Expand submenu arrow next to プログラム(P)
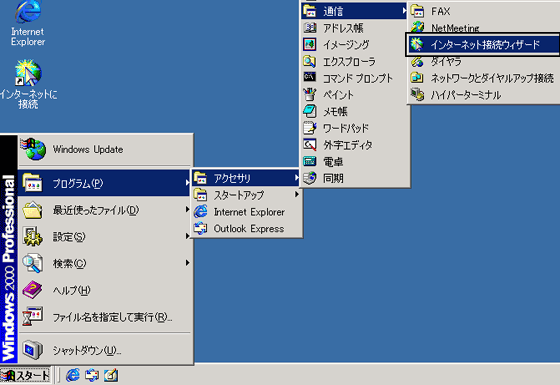The height and width of the screenshot is (385, 560). pos(187,183)
